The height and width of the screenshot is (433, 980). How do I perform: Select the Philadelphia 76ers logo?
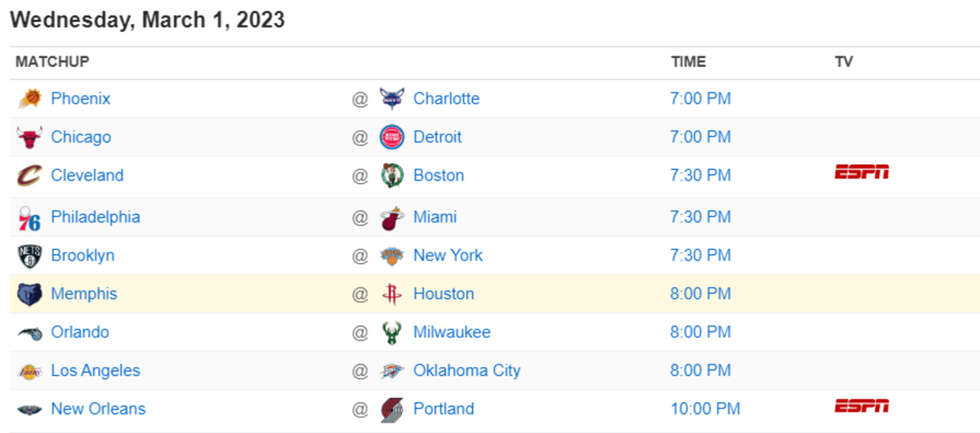29,218
